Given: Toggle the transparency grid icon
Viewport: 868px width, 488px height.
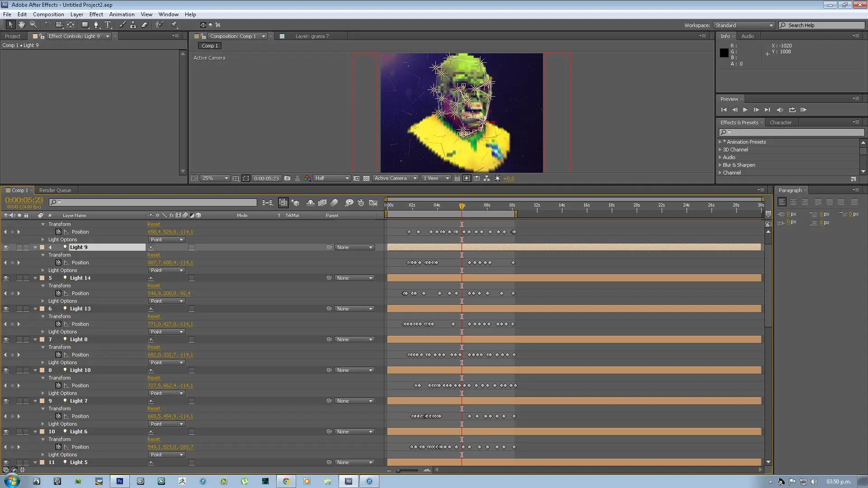Looking at the screenshot, I should point(367,178).
